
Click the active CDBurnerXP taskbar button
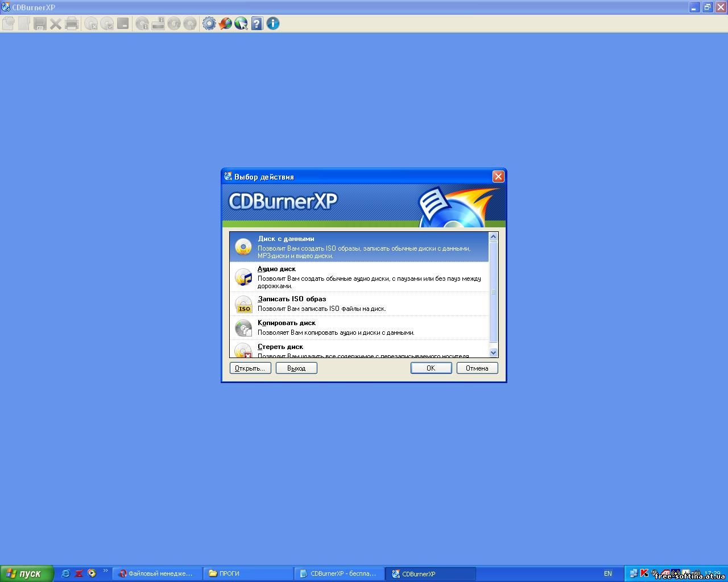pos(431,573)
